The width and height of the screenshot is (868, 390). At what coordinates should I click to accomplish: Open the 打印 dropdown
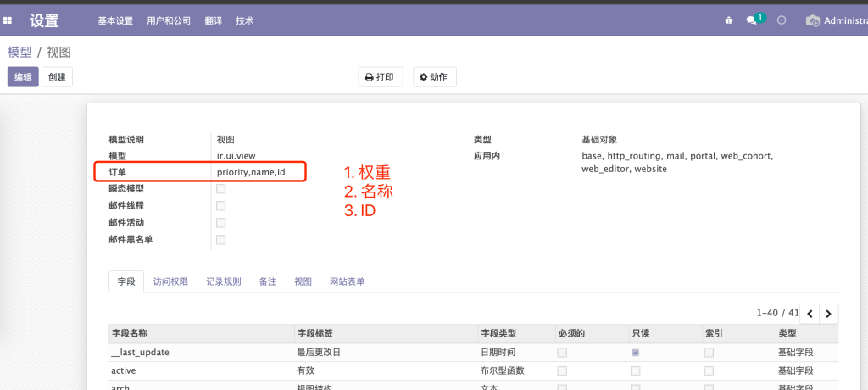(x=380, y=77)
